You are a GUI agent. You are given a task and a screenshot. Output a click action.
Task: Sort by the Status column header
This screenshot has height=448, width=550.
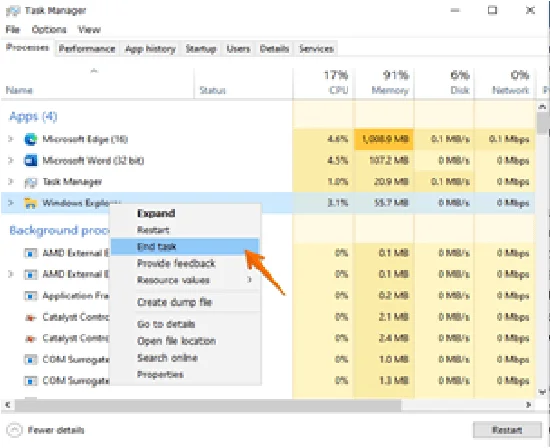point(243,83)
